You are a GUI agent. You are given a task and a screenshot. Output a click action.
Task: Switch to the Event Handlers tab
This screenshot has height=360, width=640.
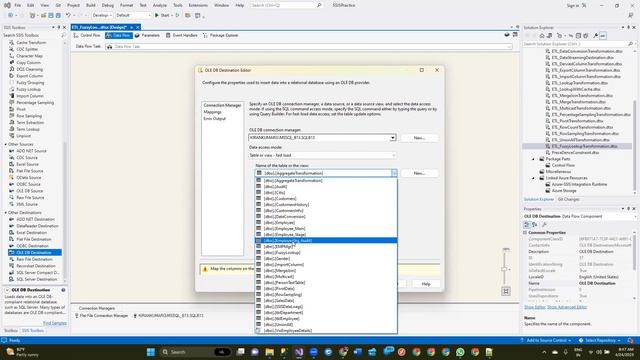pos(182,36)
